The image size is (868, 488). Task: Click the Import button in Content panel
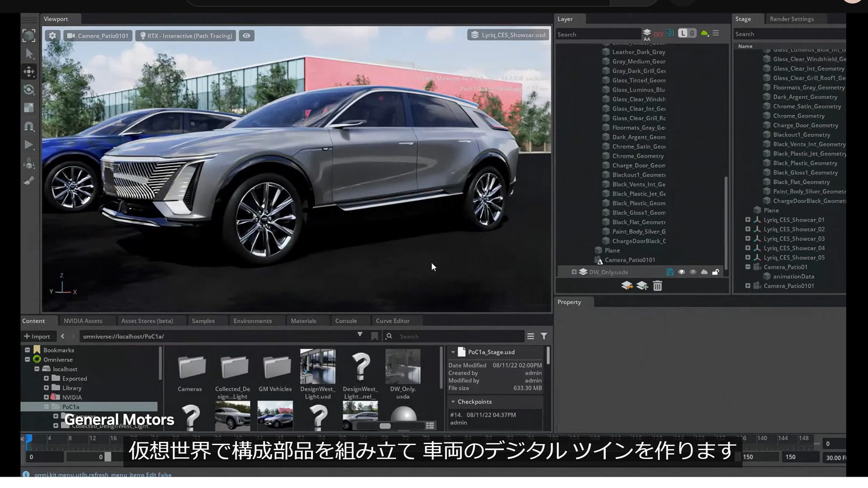pyautogui.click(x=38, y=336)
